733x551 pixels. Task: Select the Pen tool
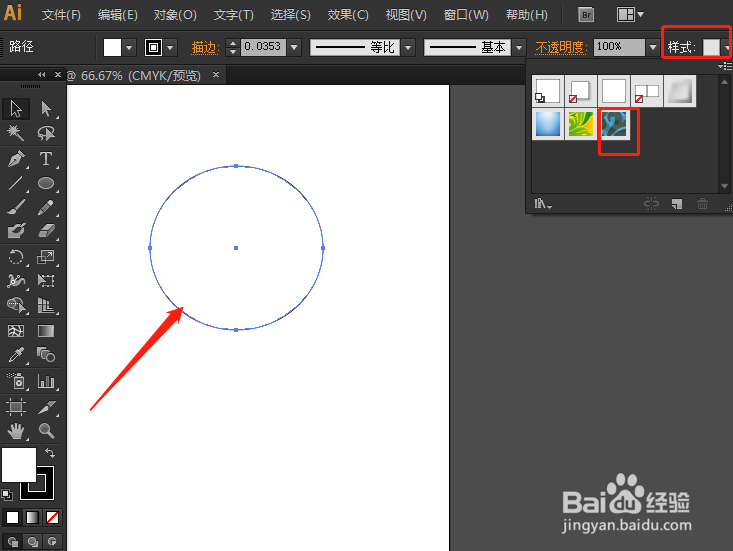tap(16, 159)
